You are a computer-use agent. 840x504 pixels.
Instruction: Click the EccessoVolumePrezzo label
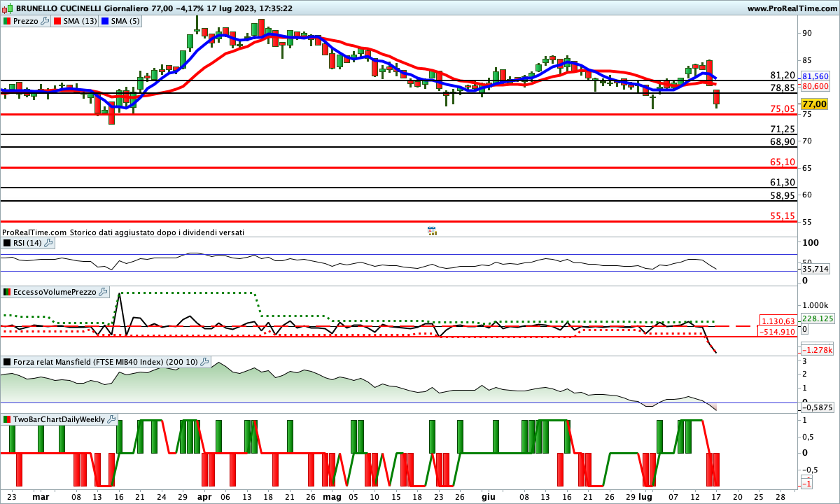point(55,292)
